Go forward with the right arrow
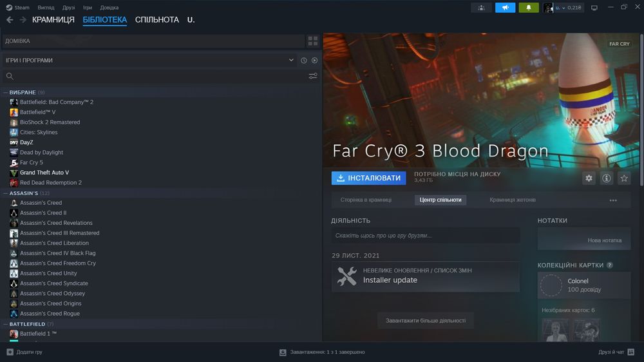The image size is (644, 362). [23, 20]
